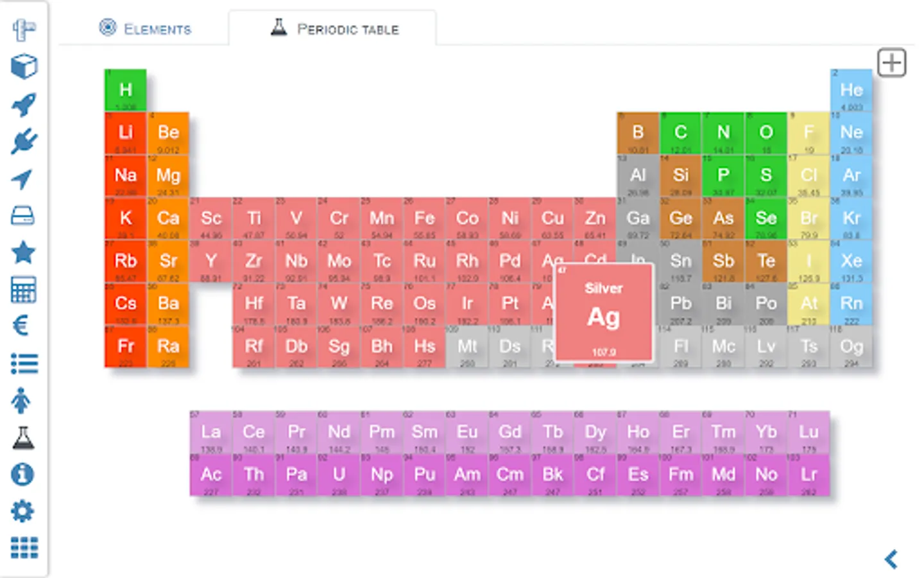Select the Periodic Table tab

point(334,29)
